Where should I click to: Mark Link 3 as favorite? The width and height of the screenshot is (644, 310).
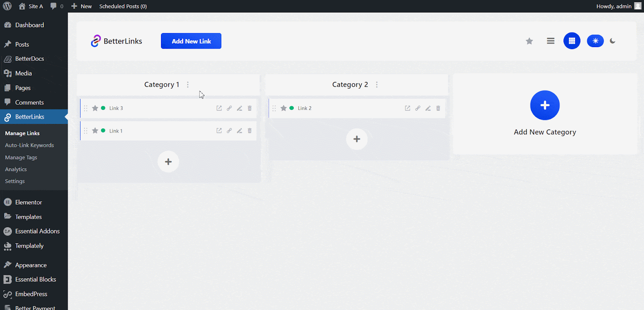pos(95,108)
